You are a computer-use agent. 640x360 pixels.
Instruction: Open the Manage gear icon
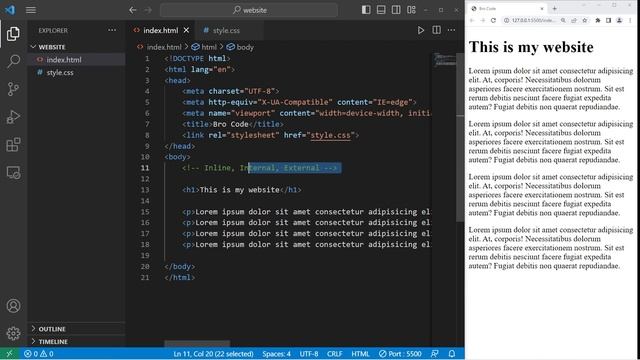[13, 333]
